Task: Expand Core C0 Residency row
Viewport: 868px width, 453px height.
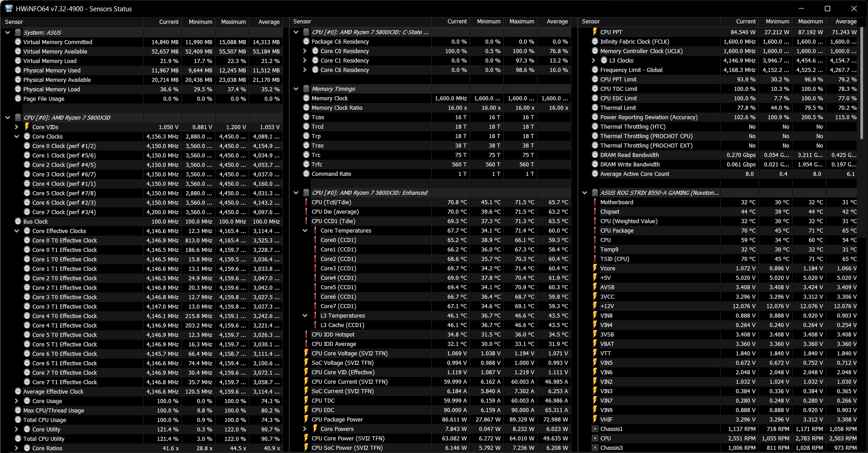Action: [x=305, y=51]
